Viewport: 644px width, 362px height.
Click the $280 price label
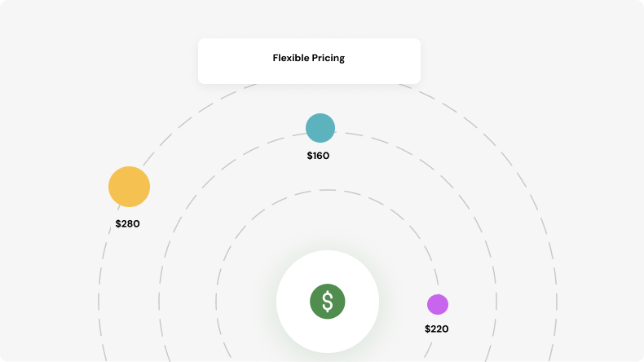(x=127, y=223)
